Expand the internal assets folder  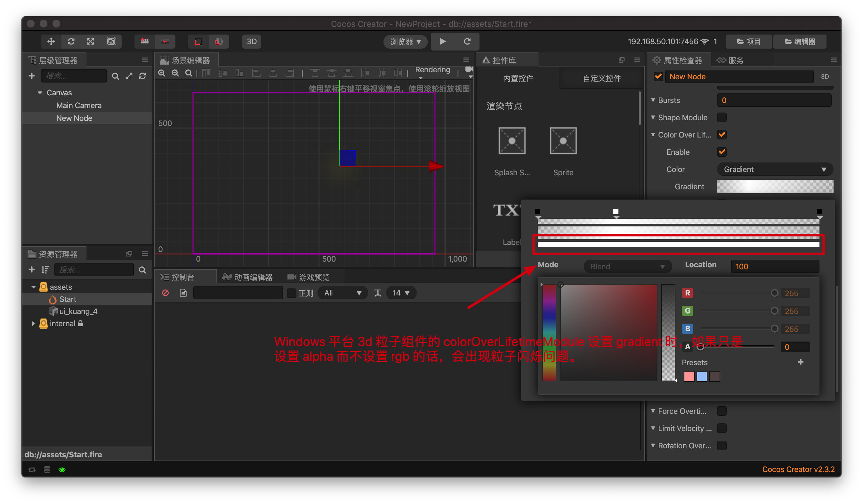click(x=33, y=324)
